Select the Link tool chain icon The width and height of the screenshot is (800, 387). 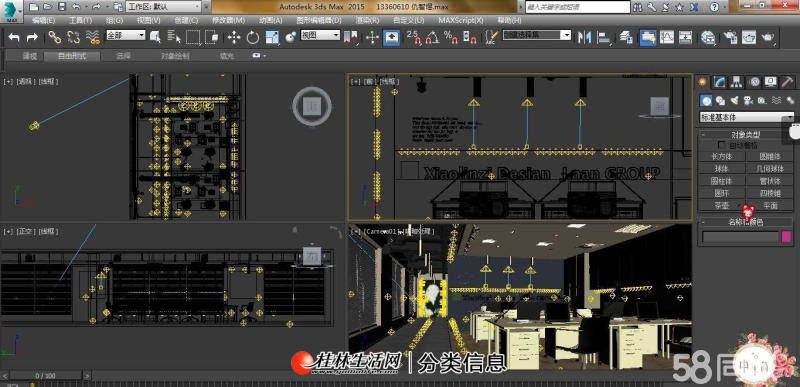pos(55,37)
